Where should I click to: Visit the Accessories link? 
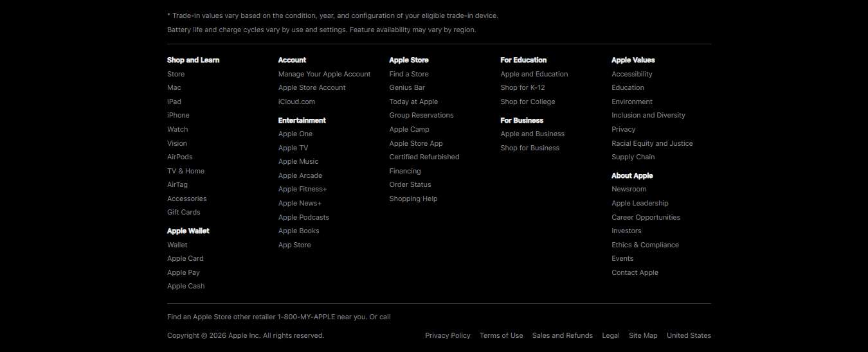coord(186,198)
